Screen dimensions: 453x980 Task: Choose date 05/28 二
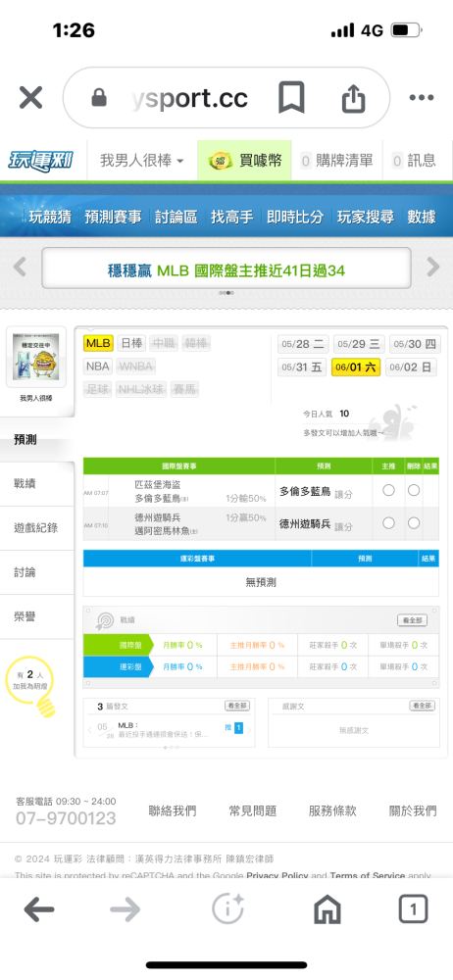click(x=303, y=344)
